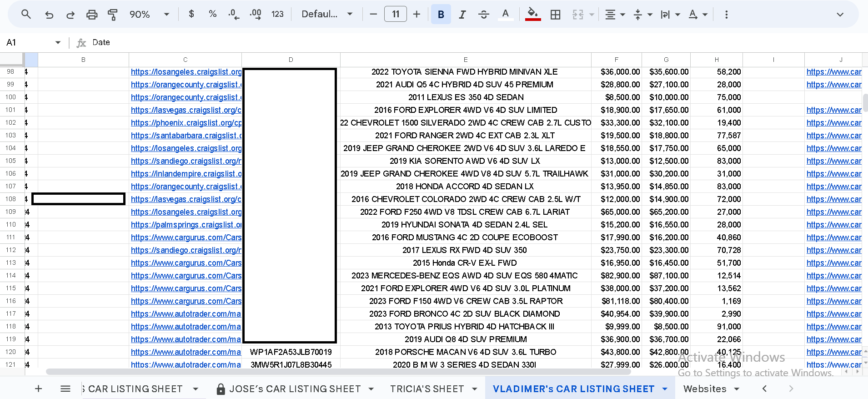Switch to the Websites tab
Screen dimensions: 868x399
point(705,389)
